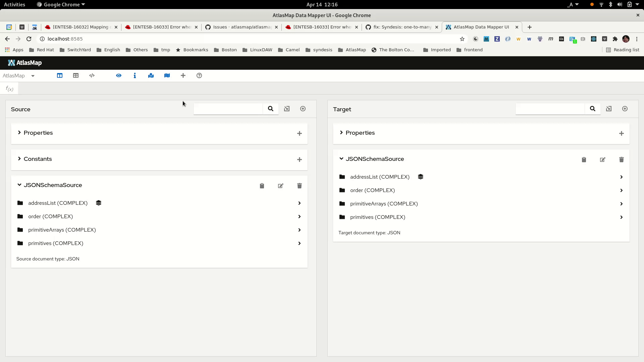Image resolution: width=644 pixels, height=362 pixels.
Task: Expand Source addressList (COMPLEX) chevron
Action: pos(300,203)
